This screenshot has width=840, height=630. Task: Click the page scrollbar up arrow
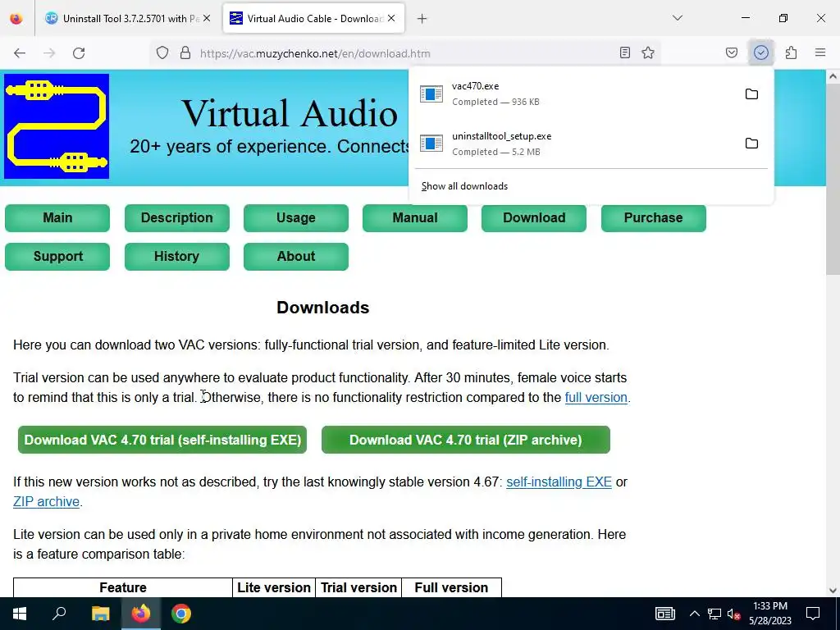pyautogui.click(x=833, y=76)
